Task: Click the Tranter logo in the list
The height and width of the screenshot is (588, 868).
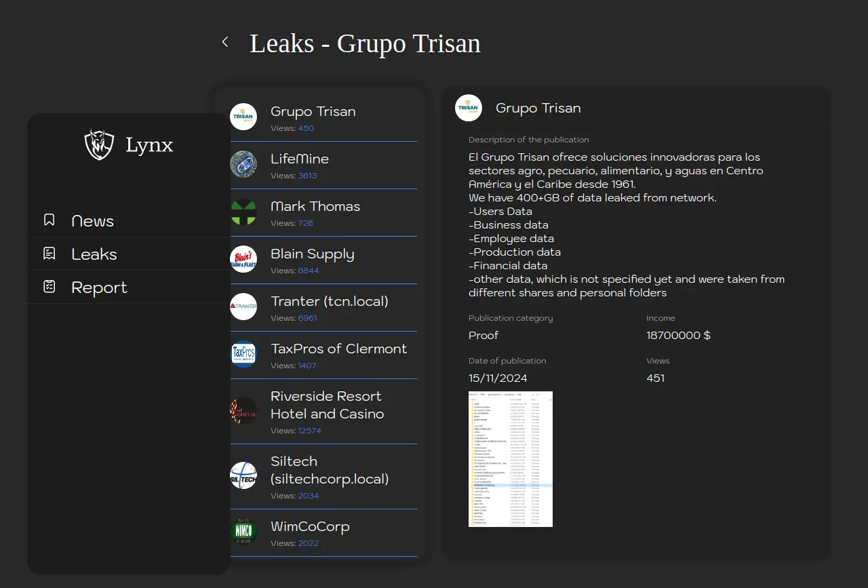Action: click(x=243, y=307)
